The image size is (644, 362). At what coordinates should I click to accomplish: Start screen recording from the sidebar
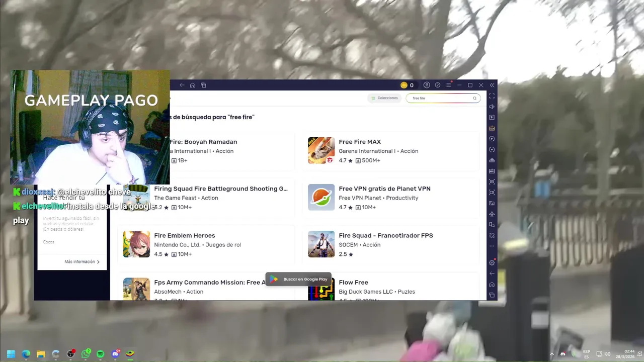[492, 193]
